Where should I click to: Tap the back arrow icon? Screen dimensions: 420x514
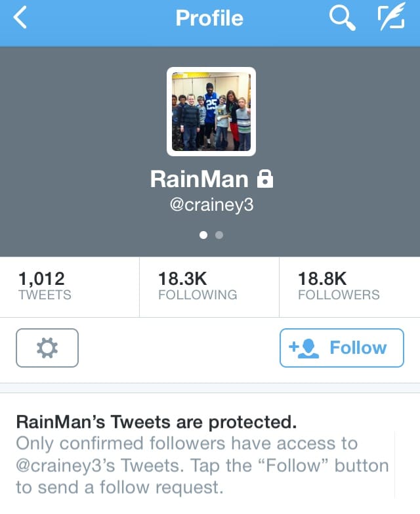pyautogui.click(x=20, y=18)
